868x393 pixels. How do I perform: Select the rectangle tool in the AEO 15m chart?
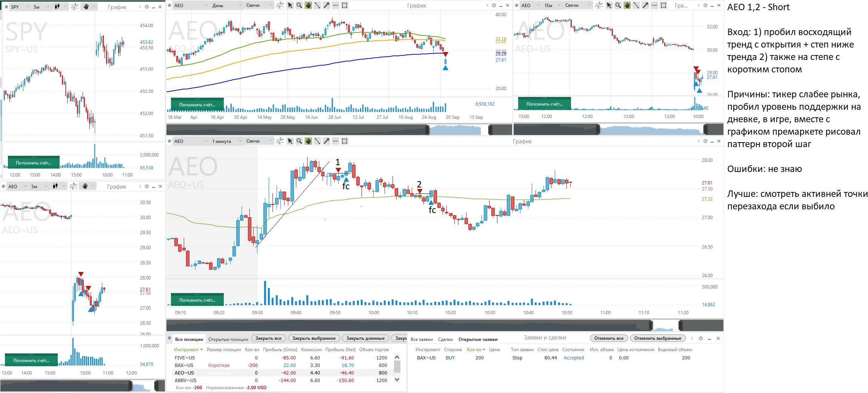point(663,5)
